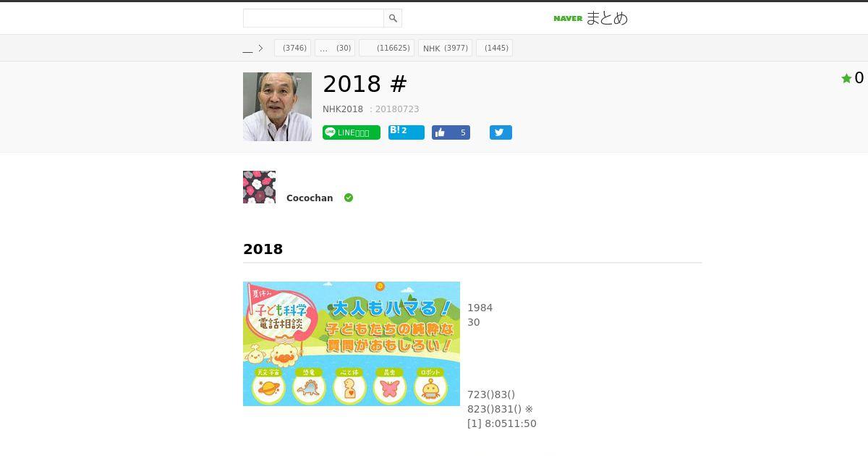The height and width of the screenshot is (456, 868).
Task: Open the category tag with count 3746
Action: (x=292, y=48)
